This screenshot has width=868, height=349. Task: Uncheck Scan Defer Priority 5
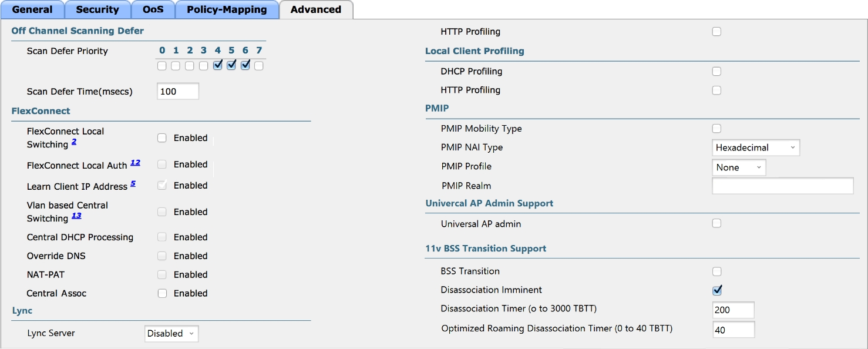[231, 65]
